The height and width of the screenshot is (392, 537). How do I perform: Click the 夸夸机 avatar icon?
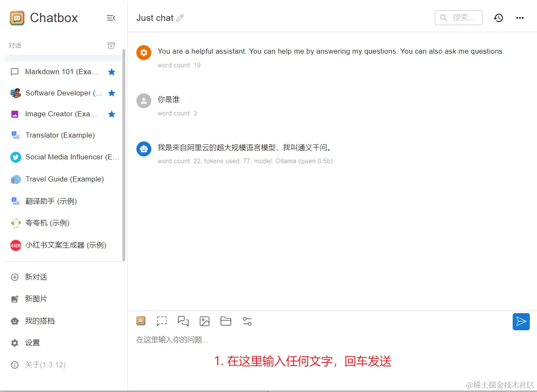(x=16, y=223)
